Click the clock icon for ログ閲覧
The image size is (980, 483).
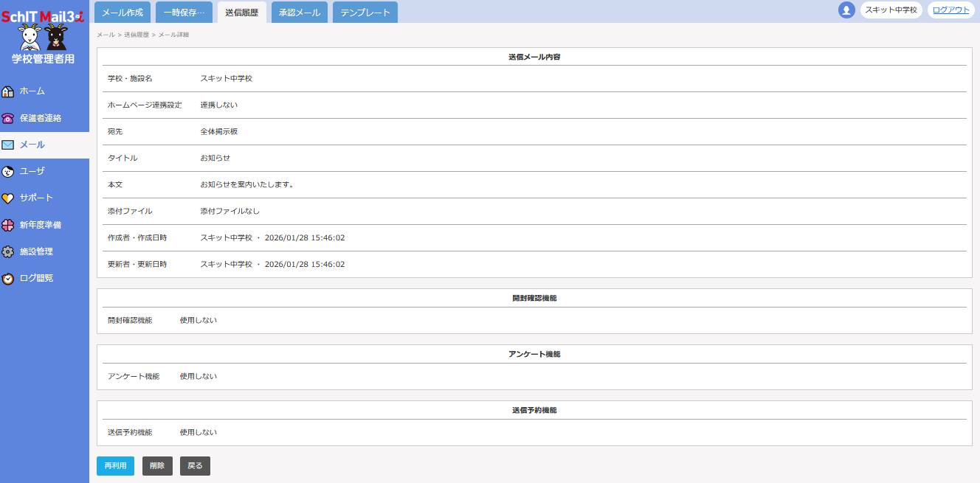click(x=8, y=279)
